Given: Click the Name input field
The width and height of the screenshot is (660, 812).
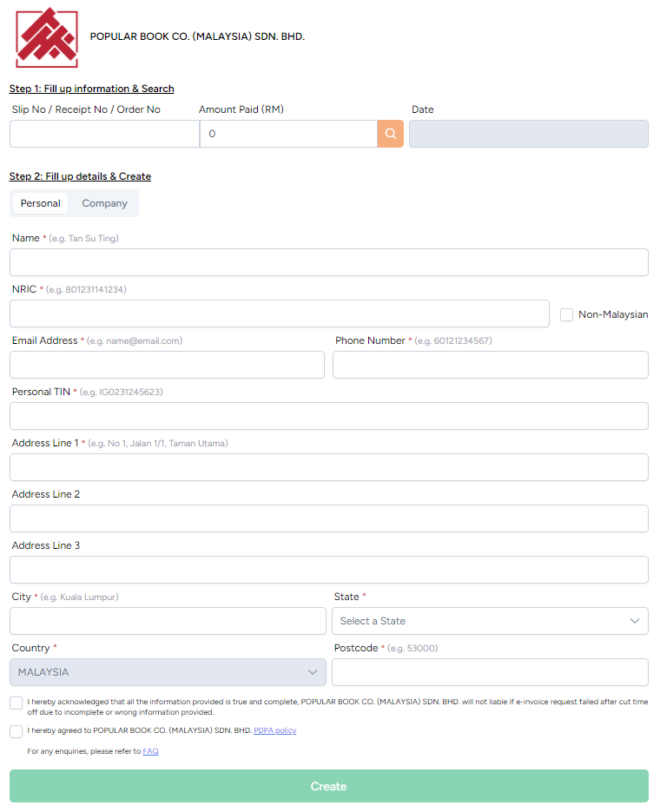Looking at the screenshot, I should click(329, 261).
